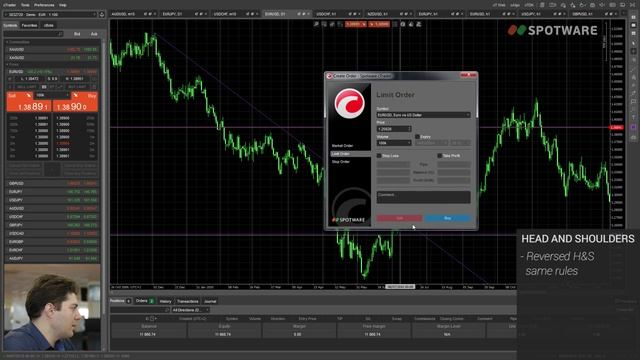Open the Tools menu
This screenshot has width=640, height=360.
pos(25,5)
